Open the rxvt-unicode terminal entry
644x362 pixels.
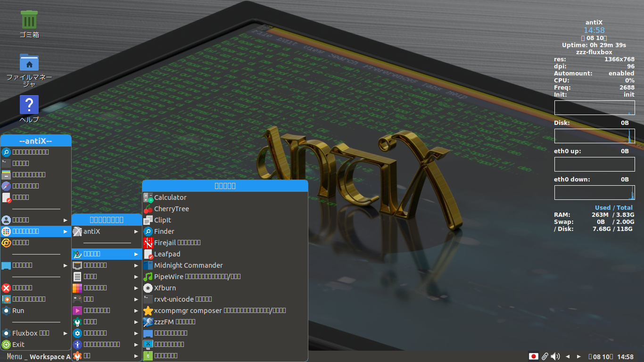[225, 299]
